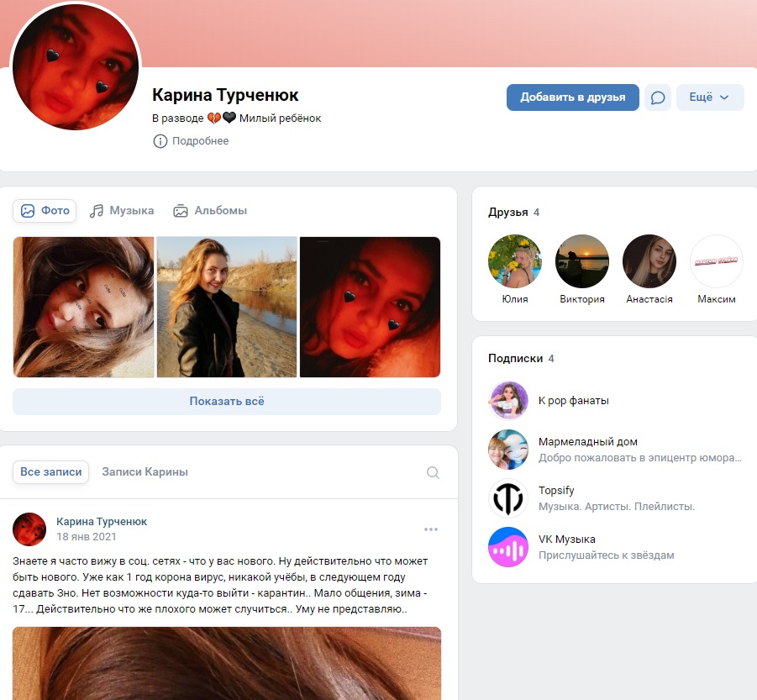This screenshot has width=757, height=700.
Task: Click the search icon in posts section
Action: 433,472
